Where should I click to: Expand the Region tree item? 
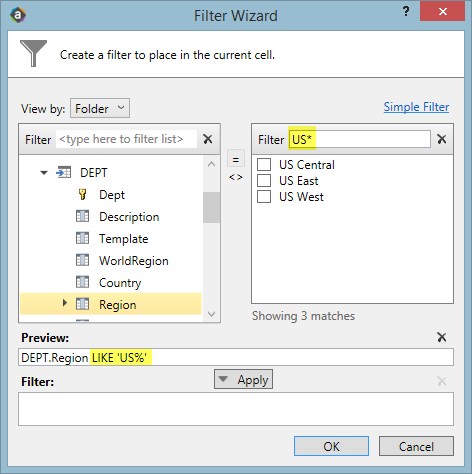pos(65,303)
